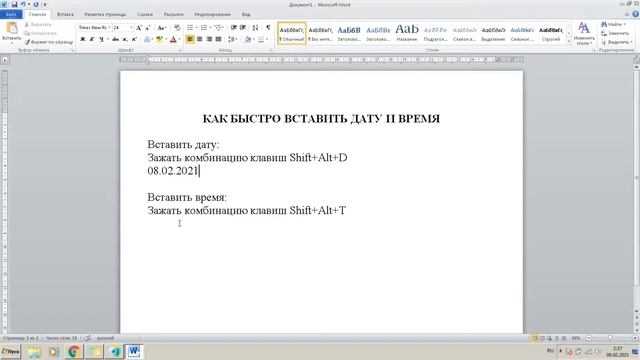This screenshot has height=360, width=640.
Task: Toggle paragraph marks (¶) display
Action: 268,28
